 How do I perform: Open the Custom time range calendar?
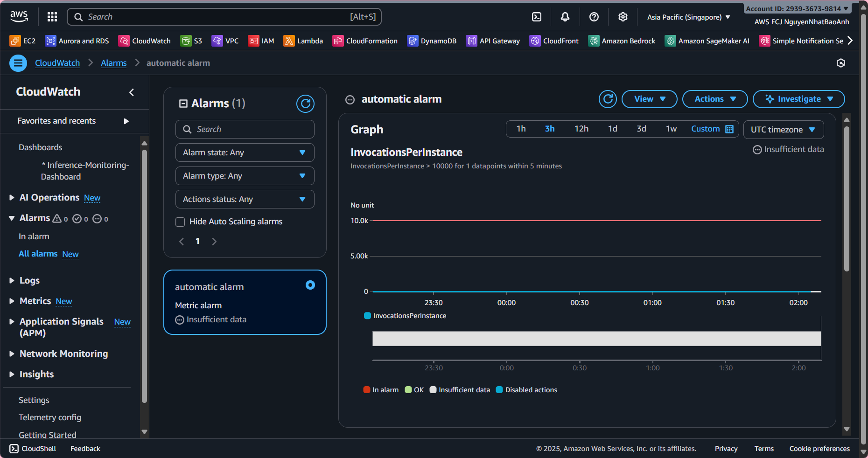[712, 129]
